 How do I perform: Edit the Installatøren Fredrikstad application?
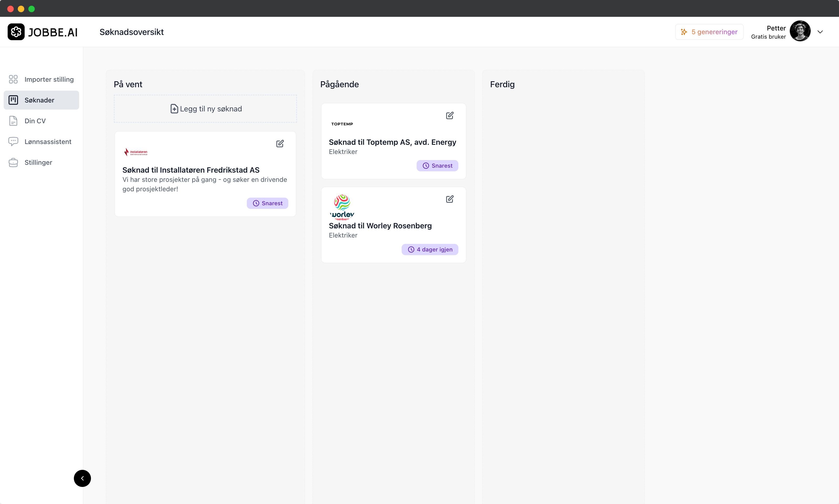click(x=280, y=144)
